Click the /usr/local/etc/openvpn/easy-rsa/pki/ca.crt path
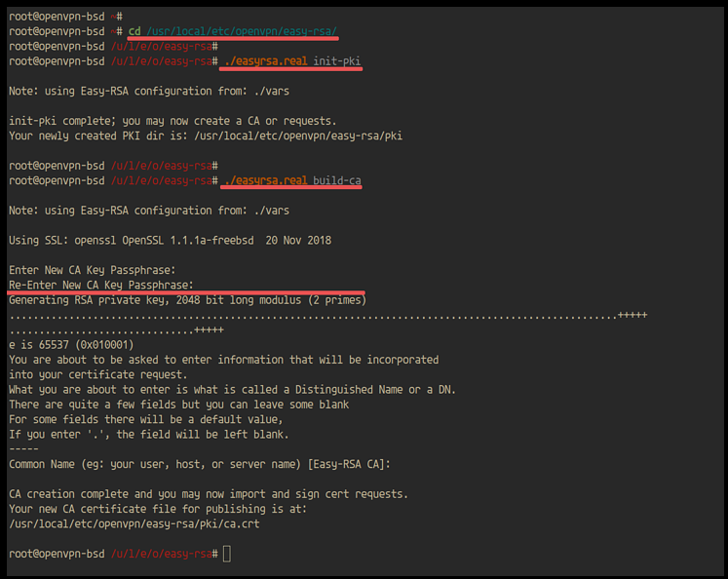 tap(134, 524)
